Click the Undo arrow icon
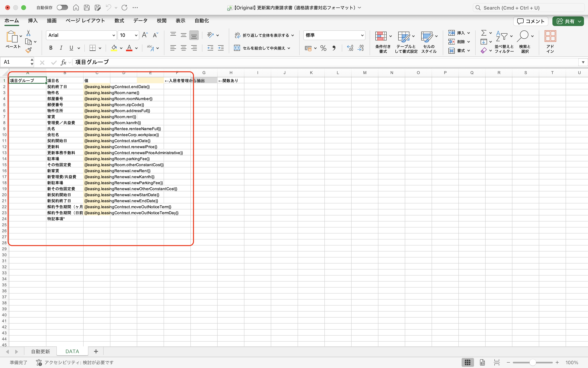This screenshot has width=588, height=368. pos(108,8)
